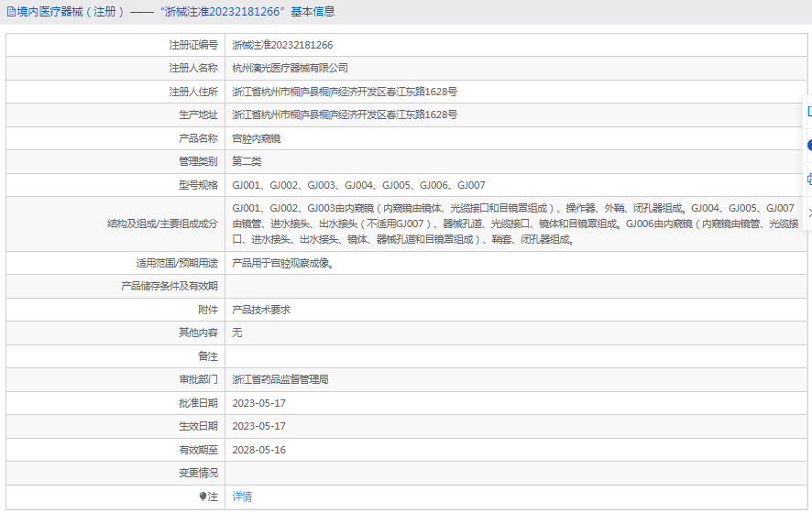The height and width of the screenshot is (513, 812).
Task: Click the 生产地址 row label
Action: click(x=198, y=115)
